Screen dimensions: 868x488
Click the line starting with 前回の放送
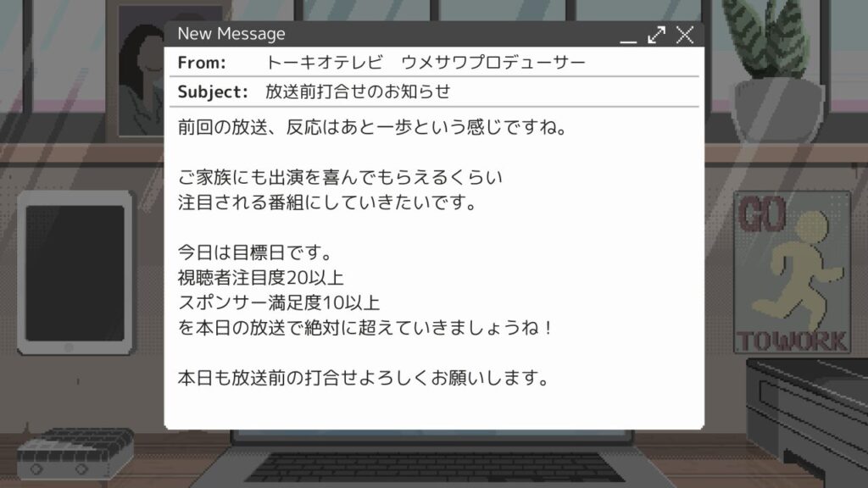click(x=372, y=127)
